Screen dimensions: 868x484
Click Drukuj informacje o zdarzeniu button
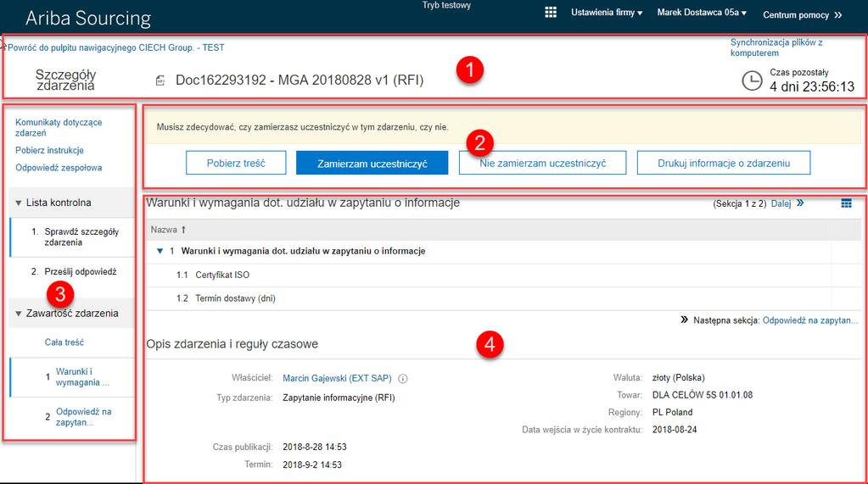[x=724, y=164]
